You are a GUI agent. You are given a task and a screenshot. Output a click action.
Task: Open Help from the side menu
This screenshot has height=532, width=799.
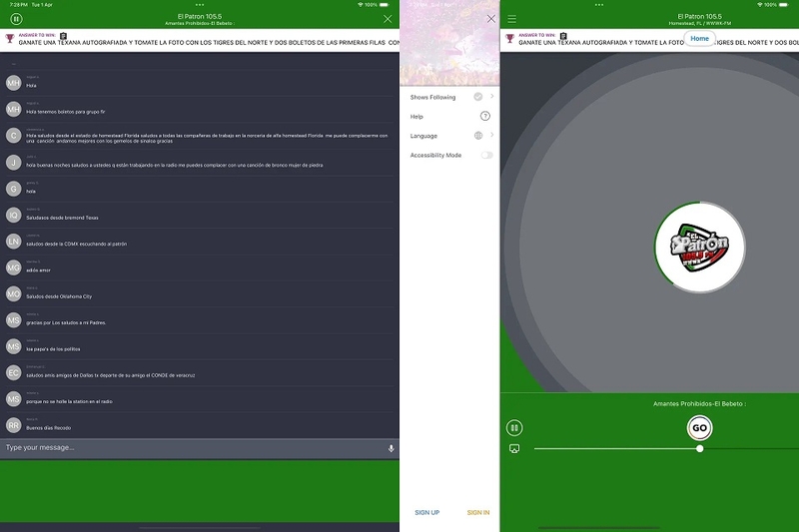coord(451,117)
